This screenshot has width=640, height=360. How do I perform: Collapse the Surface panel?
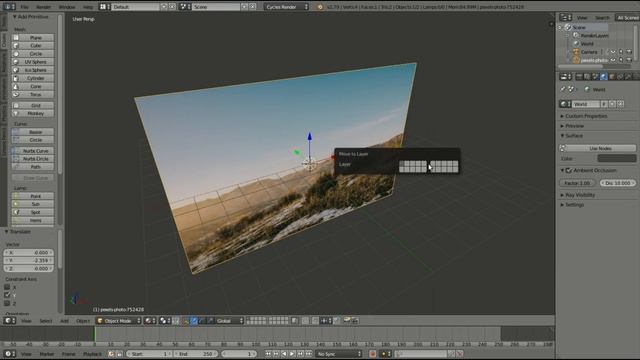[x=572, y=136]
